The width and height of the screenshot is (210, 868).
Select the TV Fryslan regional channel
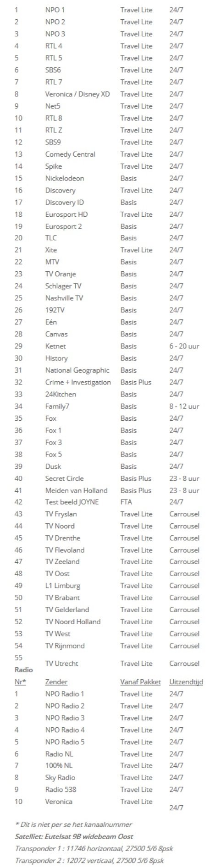60,514
